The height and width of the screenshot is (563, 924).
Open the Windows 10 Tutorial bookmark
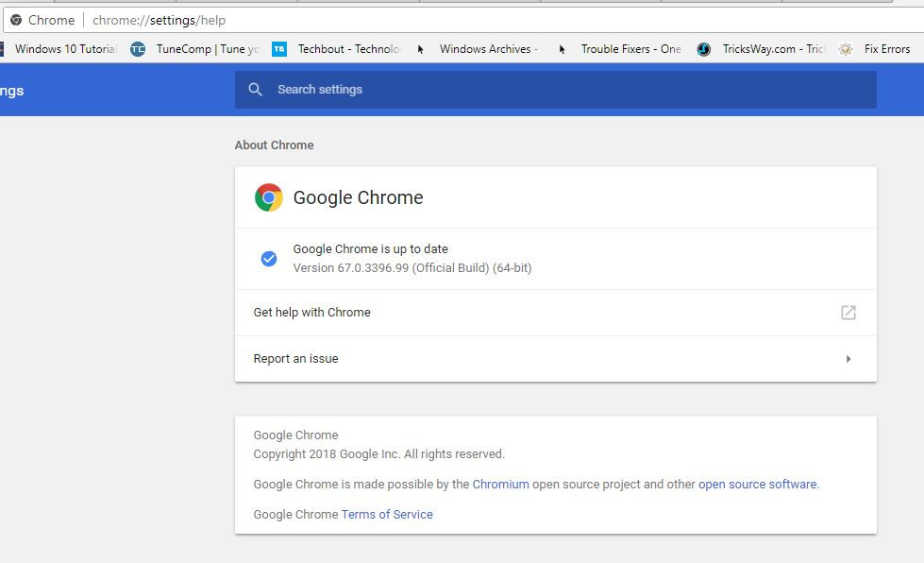pos(66,49)
